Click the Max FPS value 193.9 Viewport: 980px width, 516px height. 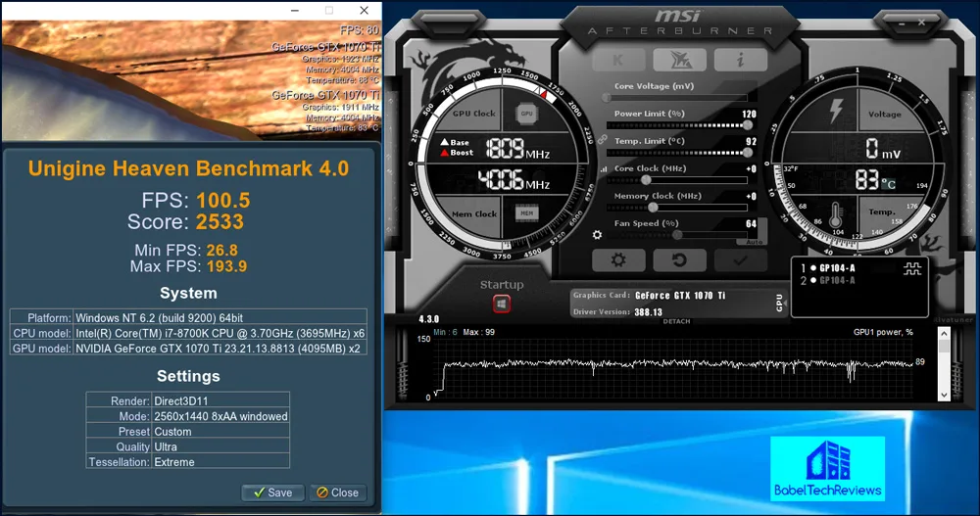[x=226, y=266]
